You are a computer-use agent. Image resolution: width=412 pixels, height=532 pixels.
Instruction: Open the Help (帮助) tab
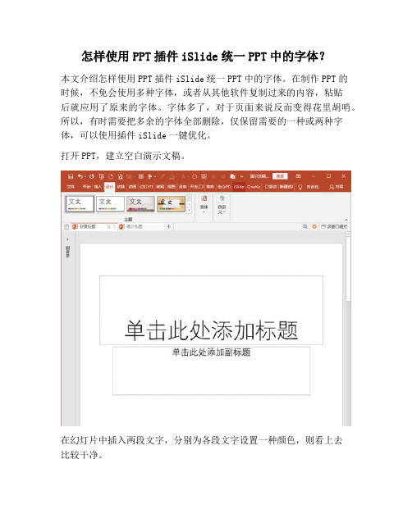[210, 187]
